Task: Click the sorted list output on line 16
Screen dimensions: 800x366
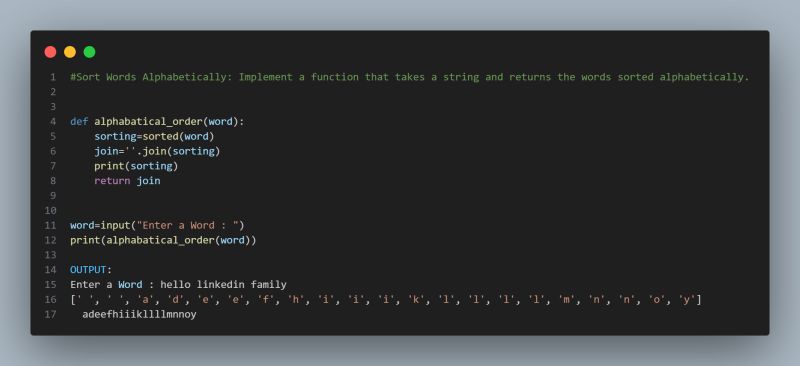Action: (386, 300)
